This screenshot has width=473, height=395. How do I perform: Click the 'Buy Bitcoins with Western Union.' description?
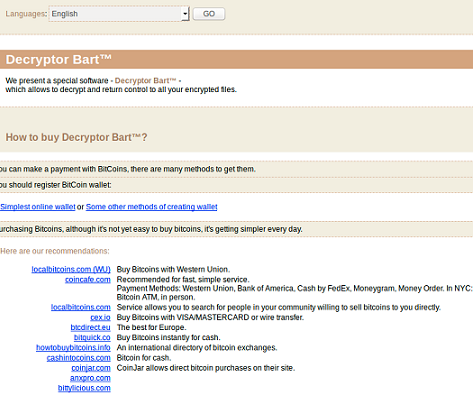173,269
